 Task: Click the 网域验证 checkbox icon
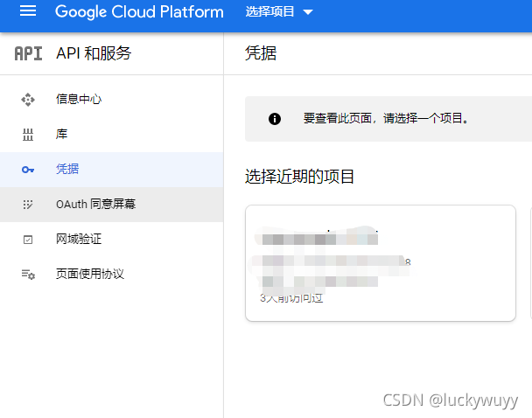point(28,240)
